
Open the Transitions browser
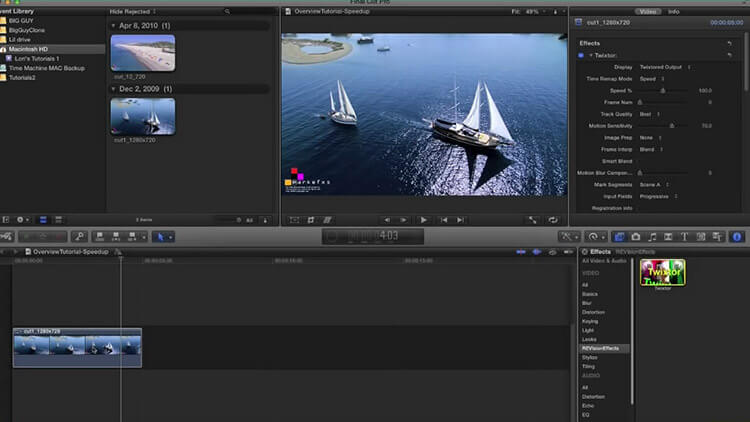[668, 236]
